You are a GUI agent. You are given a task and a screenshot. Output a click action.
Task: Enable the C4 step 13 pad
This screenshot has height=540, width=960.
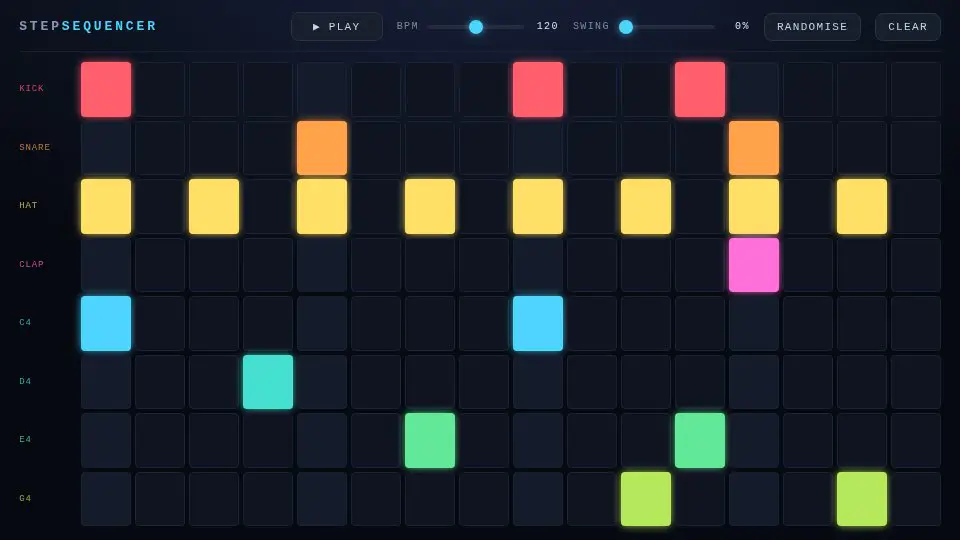pyautogui.click(x=754, y=323)
